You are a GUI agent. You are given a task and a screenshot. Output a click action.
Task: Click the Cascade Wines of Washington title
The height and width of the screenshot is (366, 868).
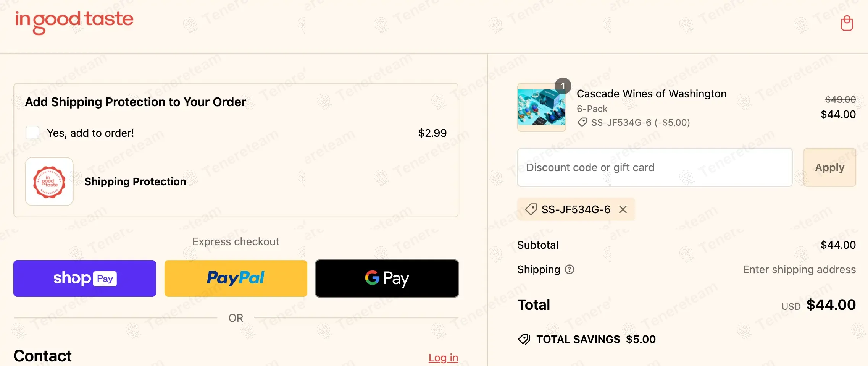click(x=652, y=94)
